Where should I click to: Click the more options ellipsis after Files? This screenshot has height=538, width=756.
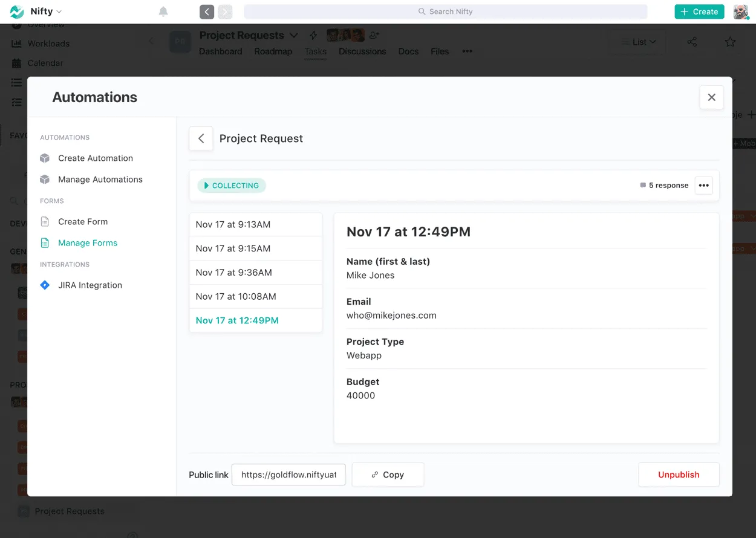(x=467, y=52)
